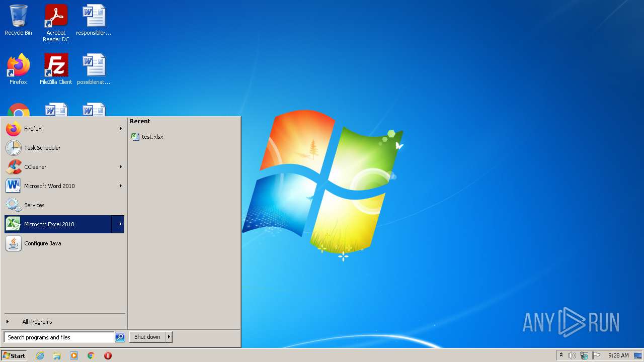Open Task Scheduler from the Start menu
The height and width of the screenshot is (362, 644).
64,148
